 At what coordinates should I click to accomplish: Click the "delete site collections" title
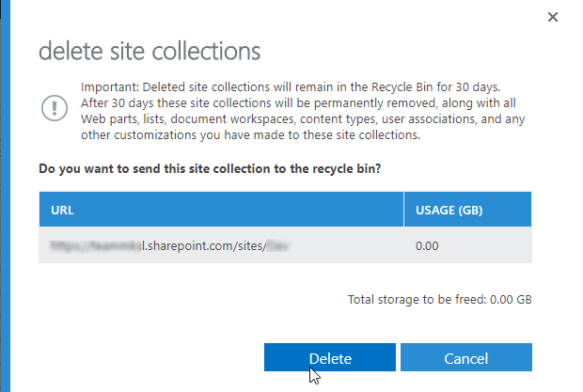pos(150,50)
